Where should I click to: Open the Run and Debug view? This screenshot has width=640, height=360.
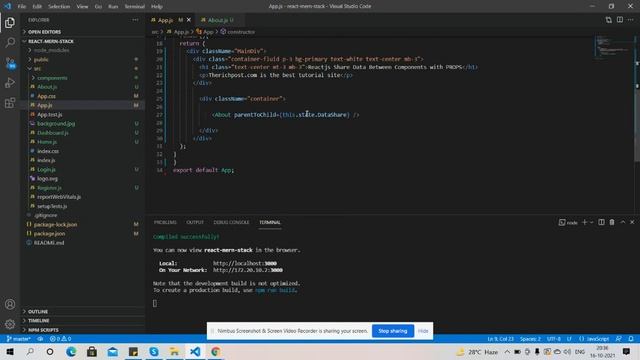point(10,83)
